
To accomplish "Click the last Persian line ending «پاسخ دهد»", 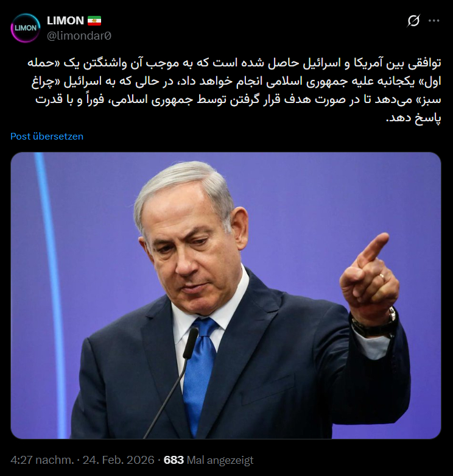I will (x=413, y=118).
